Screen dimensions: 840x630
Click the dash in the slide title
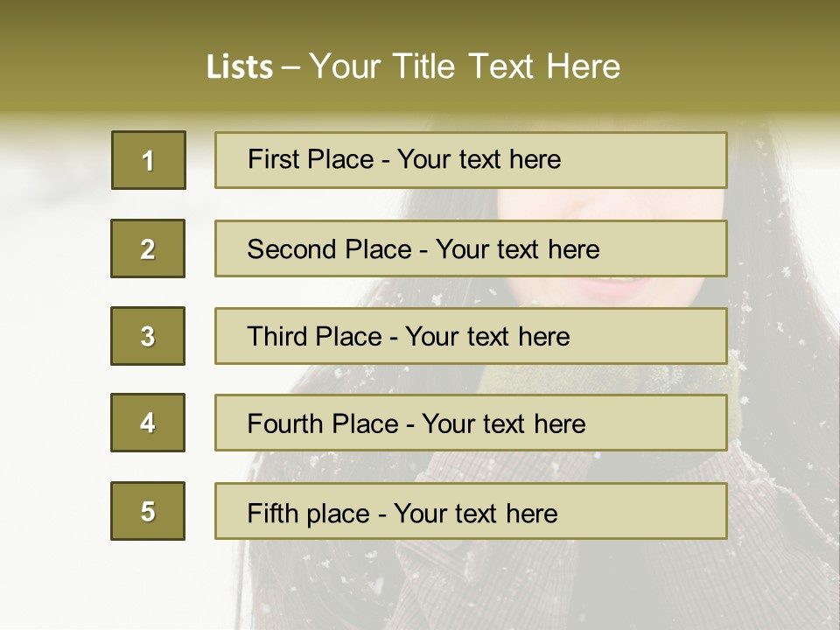click(291, 66)
